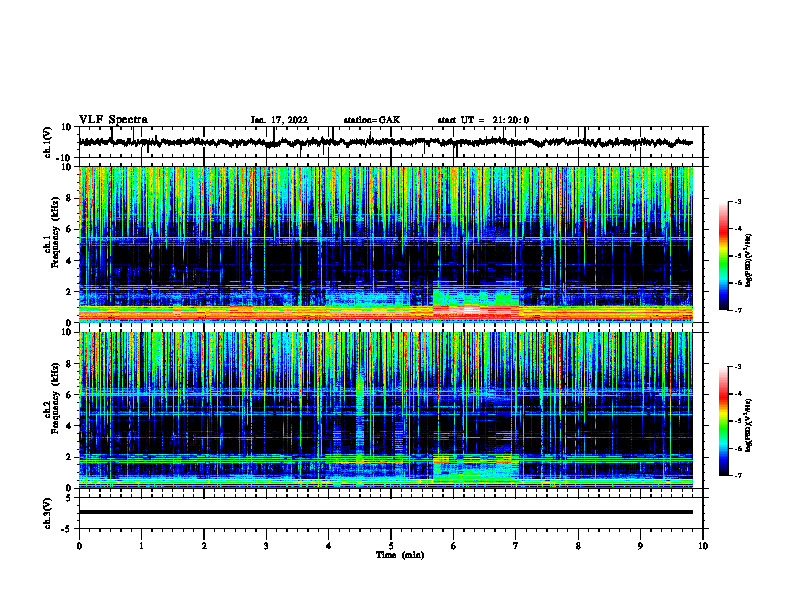Click the "8" kHz tick on ch.1 frequency axis
792x612 pixels.
69,198
